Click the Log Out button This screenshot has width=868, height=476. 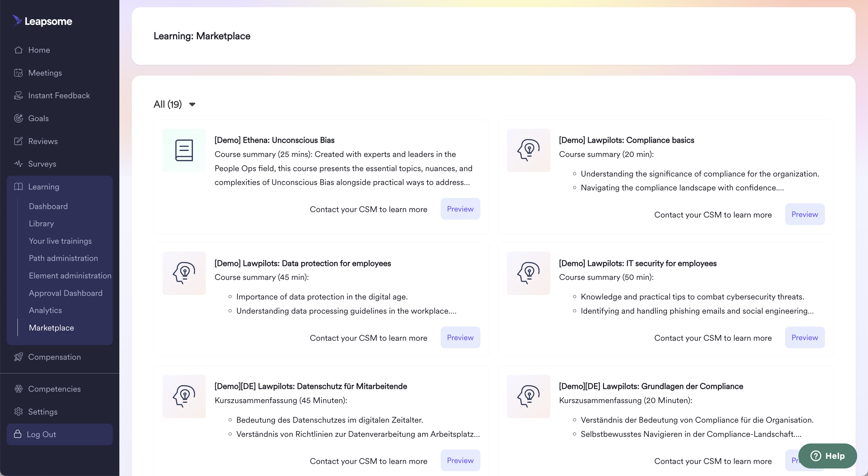click(x=60, y=434)
